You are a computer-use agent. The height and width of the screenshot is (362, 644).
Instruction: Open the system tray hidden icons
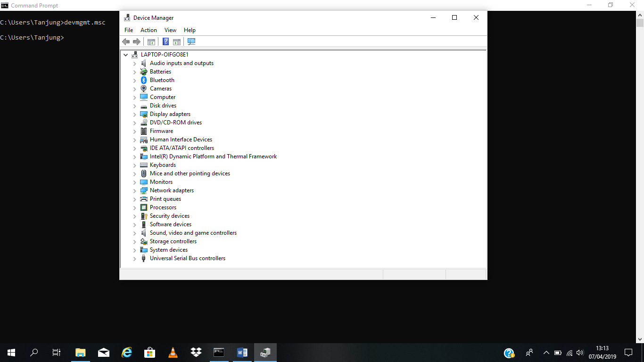pyautogui.click(x=545, y=353)
